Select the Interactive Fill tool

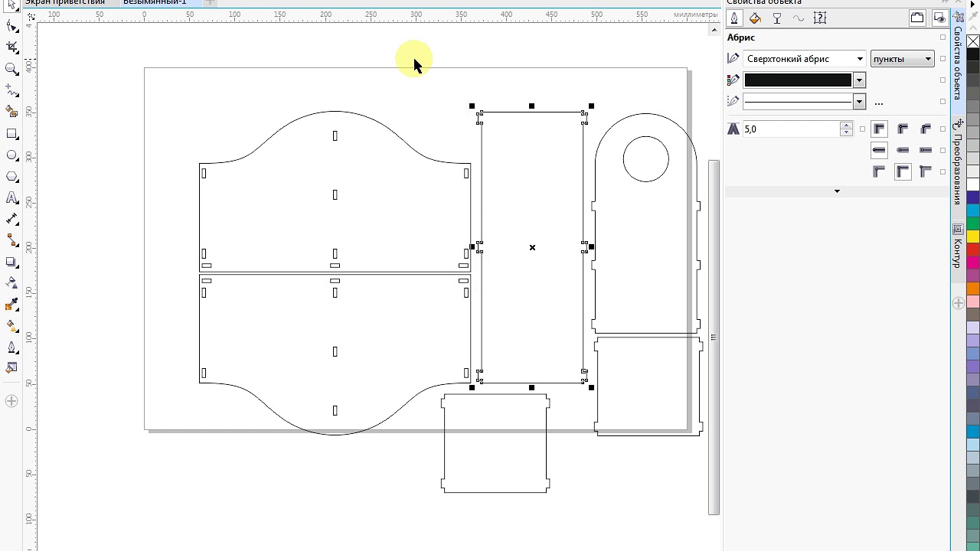point(11,326)
